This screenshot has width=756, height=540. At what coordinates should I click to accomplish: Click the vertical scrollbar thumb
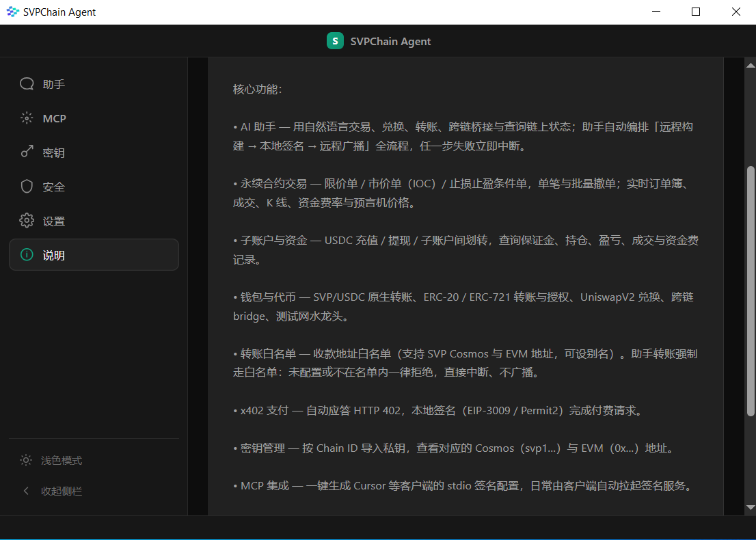point(751,291)
